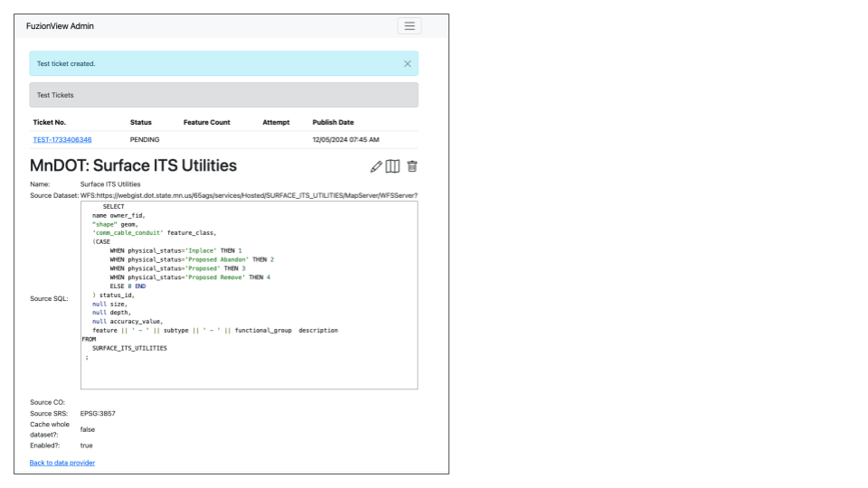Click the Name value 'Surface ITS Utilities'
The image size is (868, 488).
[110, 184]
